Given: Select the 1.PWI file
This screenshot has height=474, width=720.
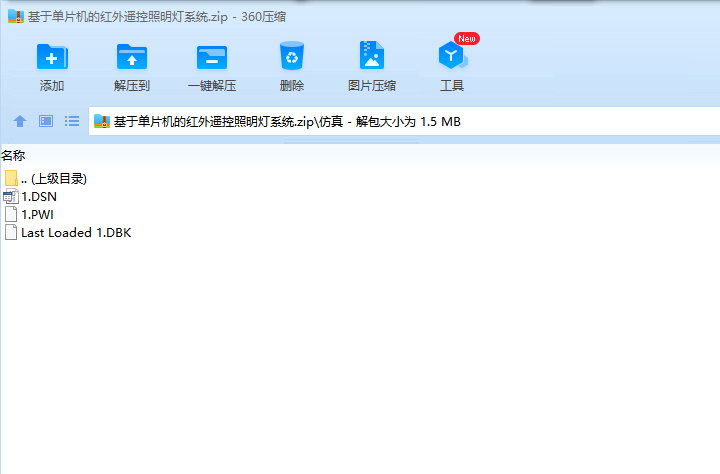Looking at the screenshot, I should coord(29,214).
